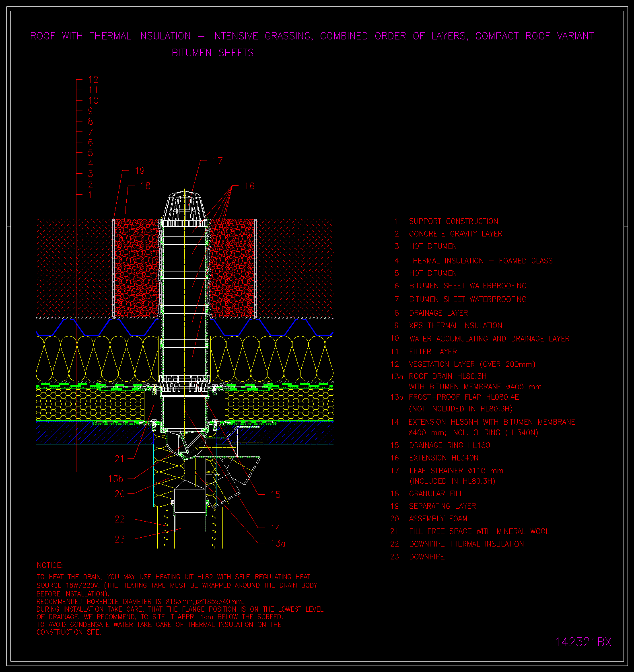Click callout label 19 in the drawing
This screenshot has width=634, height=672.
point(140,171)
